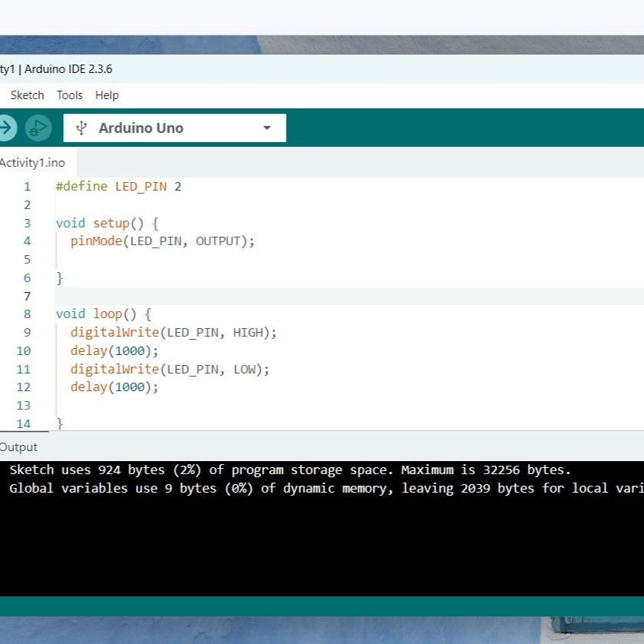Image resolution: width=644 pixels, height=644 pixels.
Task: Click the sketch storage usage message in Output
Action: click(x=284, y=470)
